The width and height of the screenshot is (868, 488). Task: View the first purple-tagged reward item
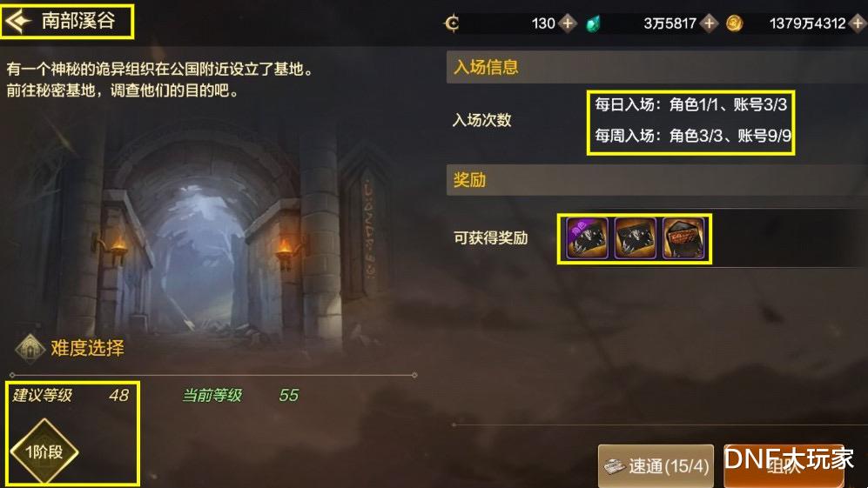(x=587, y=238)
